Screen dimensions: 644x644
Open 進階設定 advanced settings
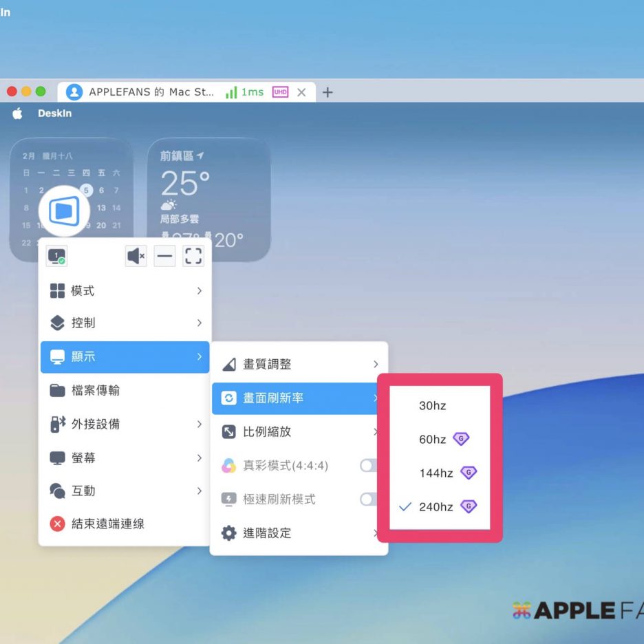coord(299,533)
